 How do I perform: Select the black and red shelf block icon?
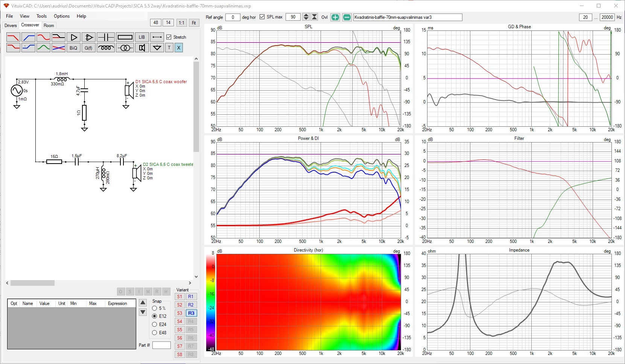click(x=58, y=37)
